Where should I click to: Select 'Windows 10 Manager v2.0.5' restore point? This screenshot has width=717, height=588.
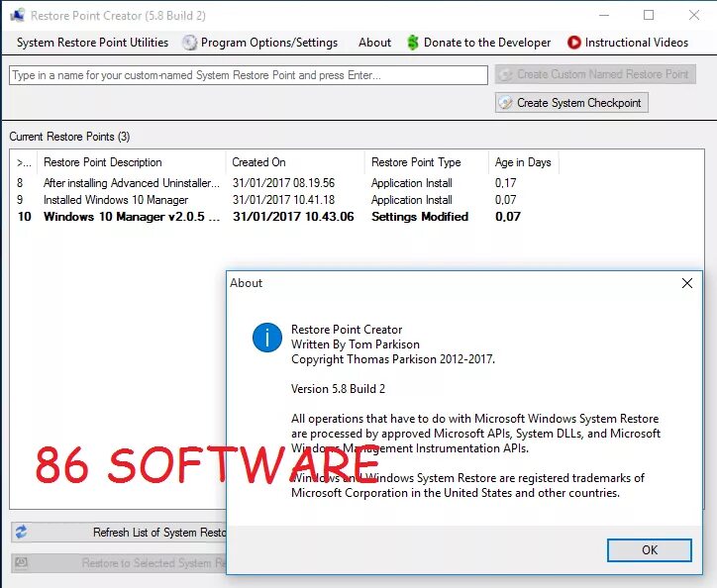[x=132, y=217]
